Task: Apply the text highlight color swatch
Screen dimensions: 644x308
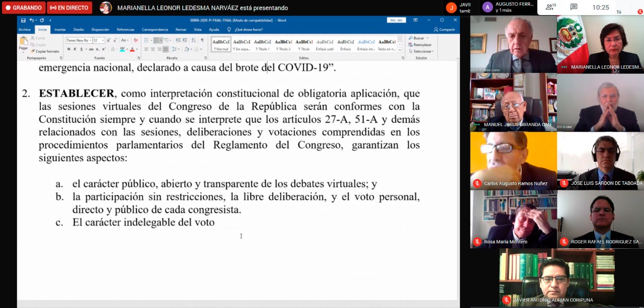Action: (x=123, y=49)
